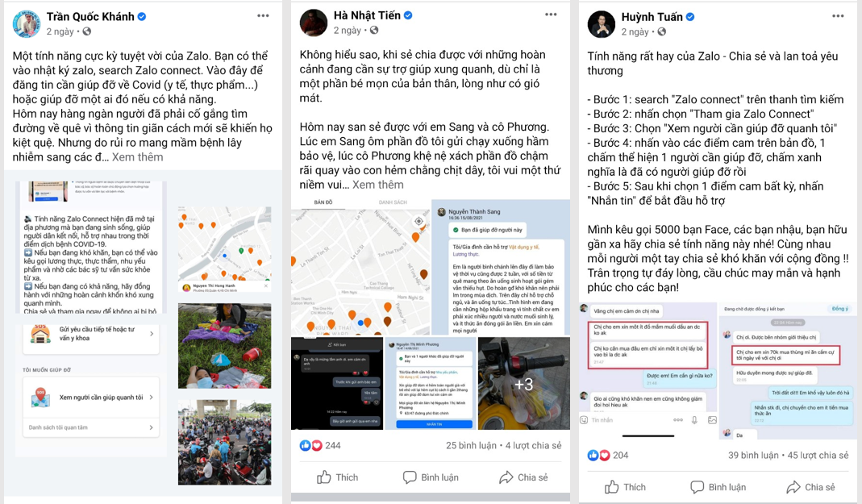Expand Hà Nhật Tiến's post with Xem thêm
862x504 pixels.
(x=377, y=185)
